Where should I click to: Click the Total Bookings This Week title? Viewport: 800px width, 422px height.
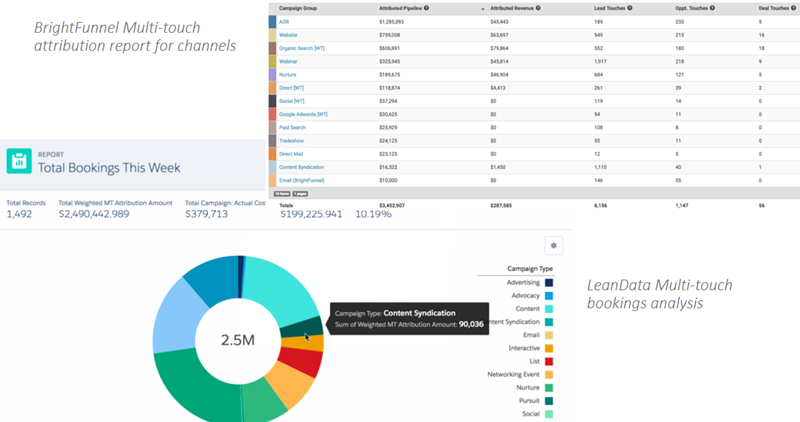[x=109, y=168]
